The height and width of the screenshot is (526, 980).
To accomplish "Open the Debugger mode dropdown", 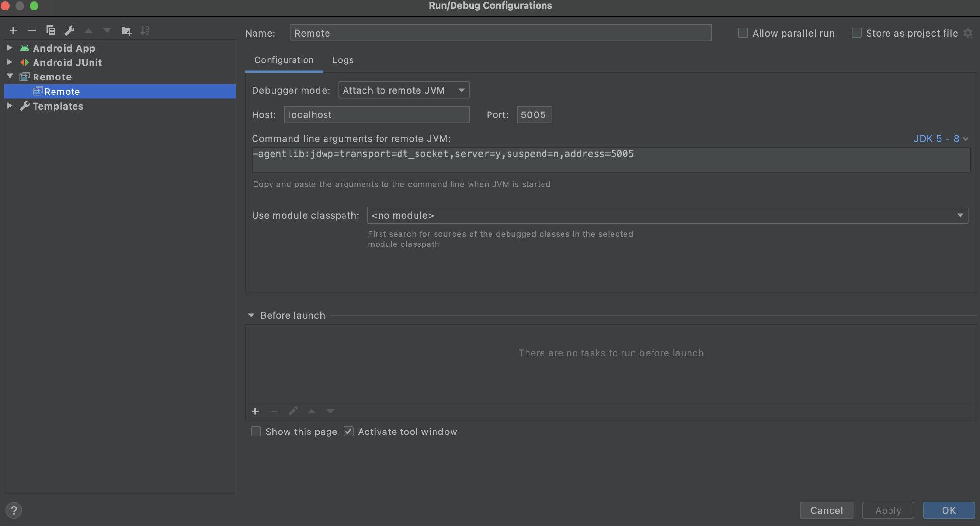I will coord(404,90).
